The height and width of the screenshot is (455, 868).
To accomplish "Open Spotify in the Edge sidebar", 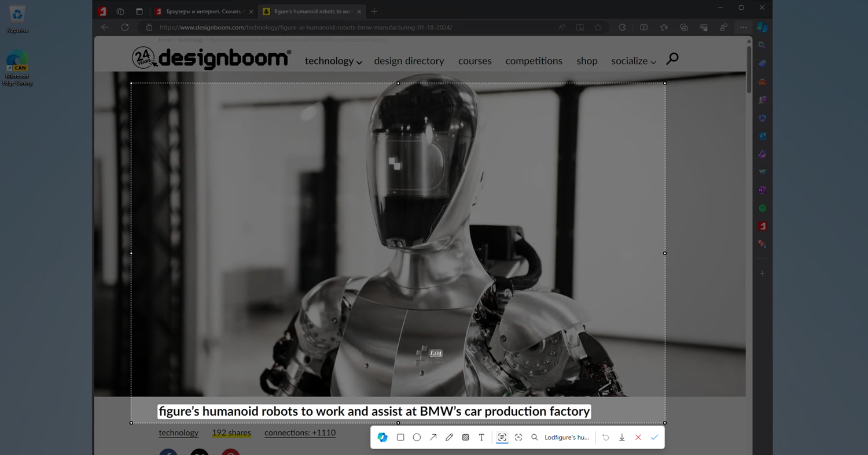I will tap(762, 208).
